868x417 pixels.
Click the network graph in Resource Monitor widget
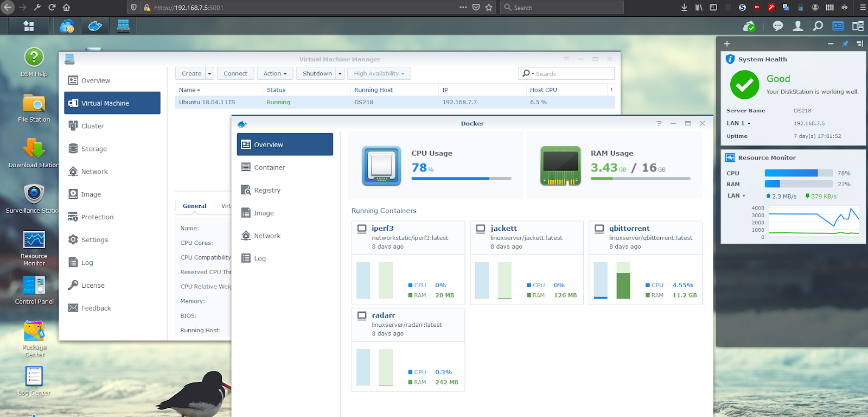click(814, 222)
